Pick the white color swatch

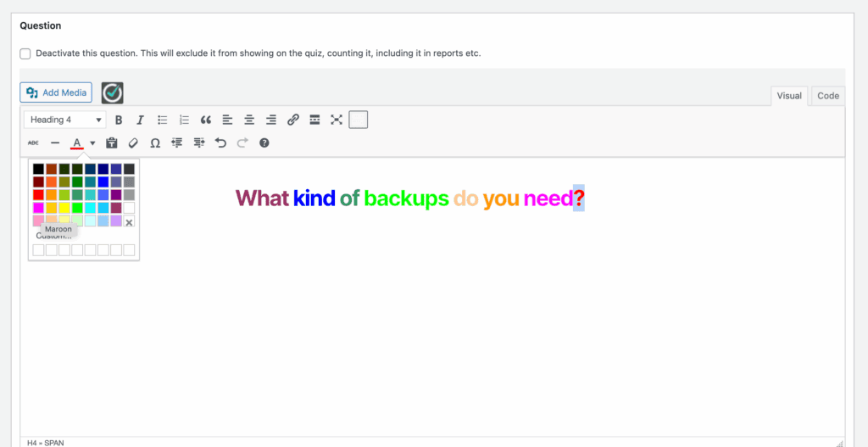(129, 208)
